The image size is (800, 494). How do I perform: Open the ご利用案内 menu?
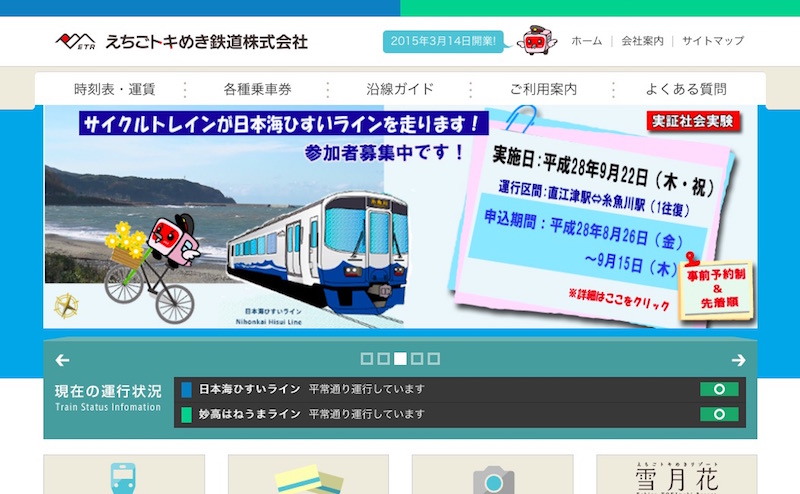(x=543, y=89)
